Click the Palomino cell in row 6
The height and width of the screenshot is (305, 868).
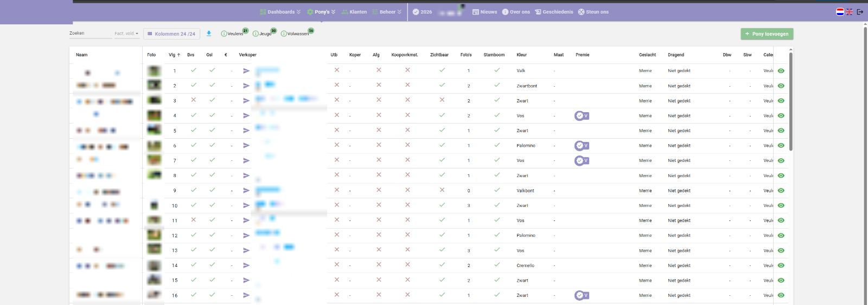(x=526, y=146)
